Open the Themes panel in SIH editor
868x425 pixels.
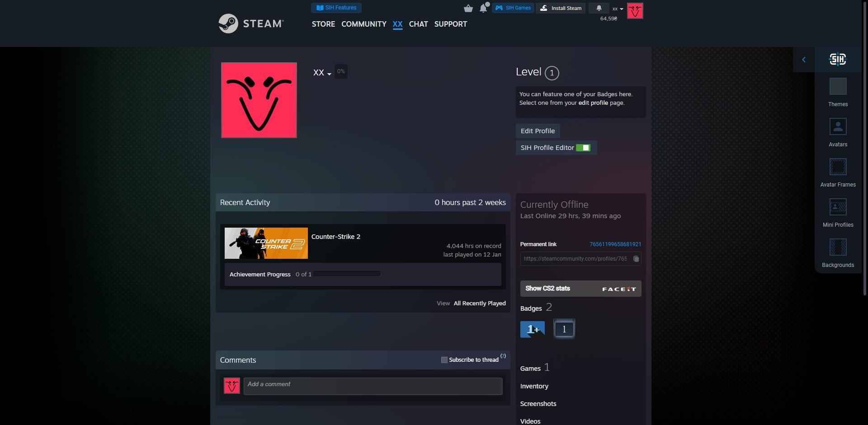838,90
